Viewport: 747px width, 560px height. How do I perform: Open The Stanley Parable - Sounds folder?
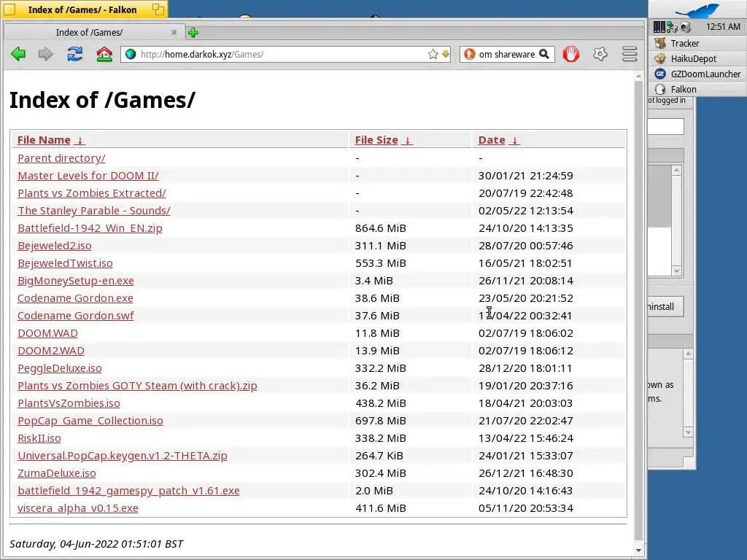[94, 211]
